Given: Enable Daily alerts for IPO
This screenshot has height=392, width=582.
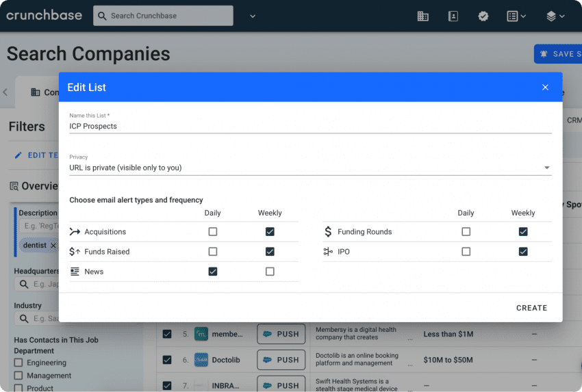Looking at the screenshot, I should coord(466,252).
